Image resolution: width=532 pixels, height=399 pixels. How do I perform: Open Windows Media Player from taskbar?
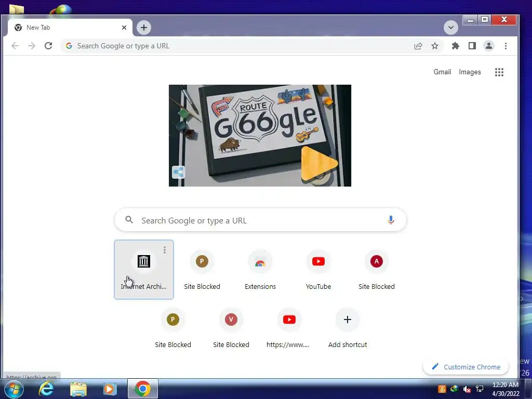point(110,389)
